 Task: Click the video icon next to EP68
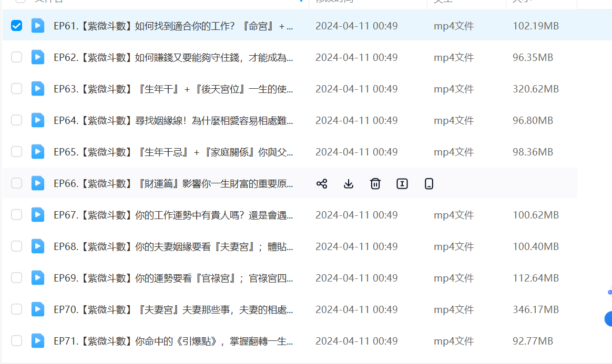pyautogui.click(x=38, y=246)
